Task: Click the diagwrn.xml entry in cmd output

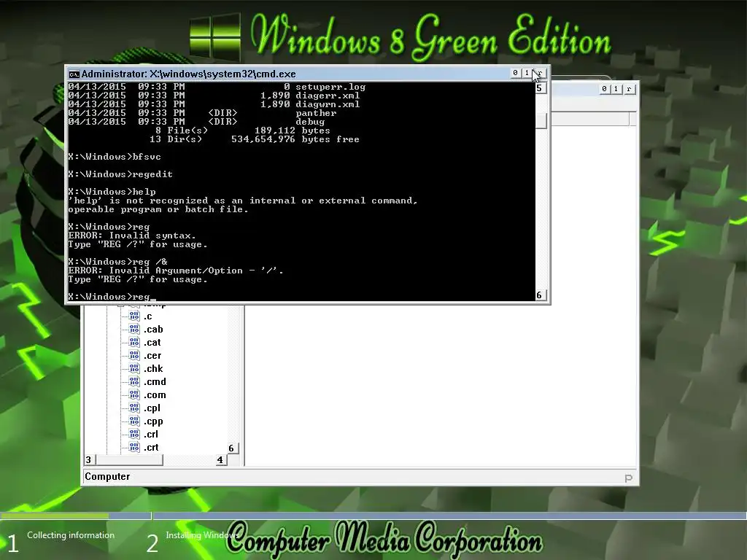Action: click(x=328, y=104)
